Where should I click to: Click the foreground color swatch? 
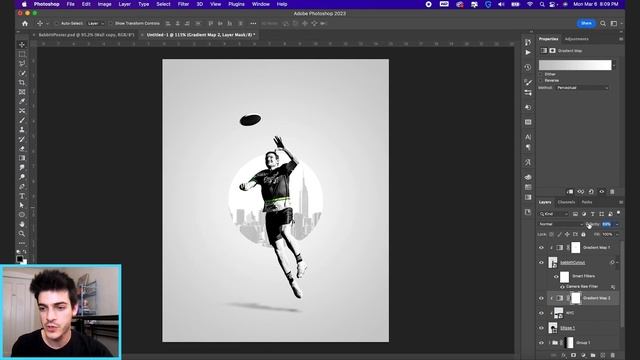pos(20,259)
